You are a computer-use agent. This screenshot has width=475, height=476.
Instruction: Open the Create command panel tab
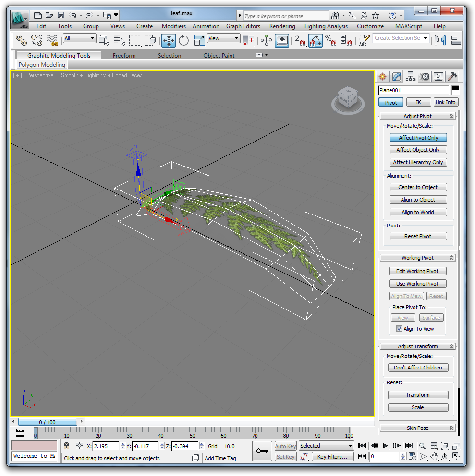382,76
